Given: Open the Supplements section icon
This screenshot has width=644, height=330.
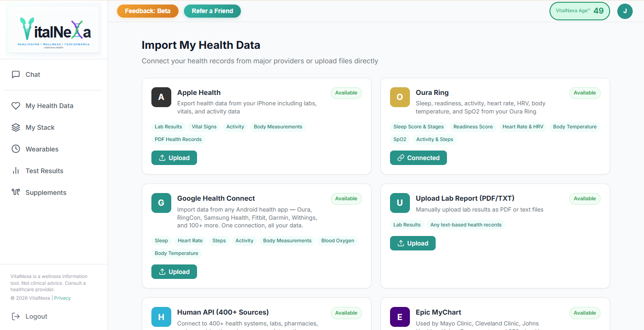Looking at the screenshot, I should pos(16,192).
